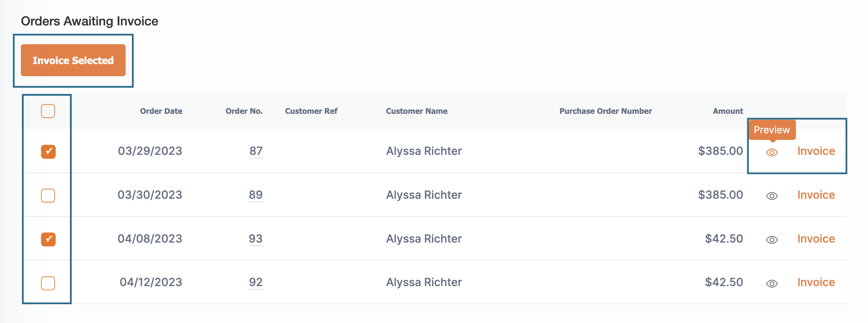This screenshot has height=323, width=868.
Task: Preview order 93 using the eye icon
Action: point(772,240)
